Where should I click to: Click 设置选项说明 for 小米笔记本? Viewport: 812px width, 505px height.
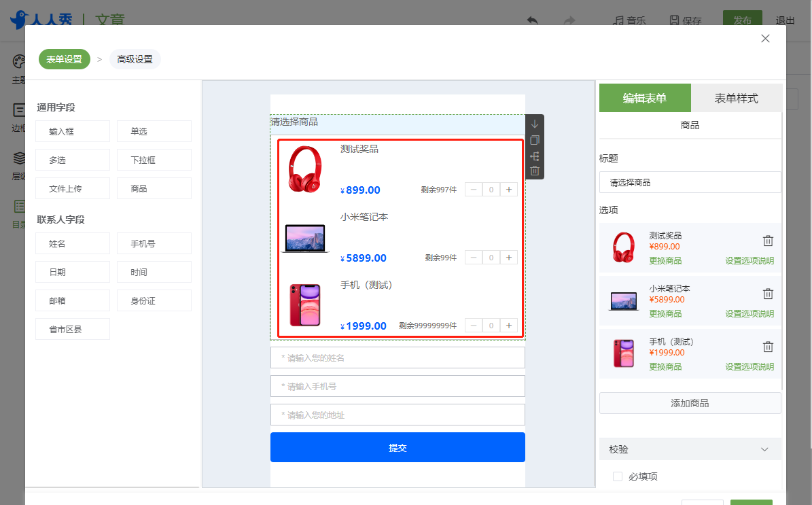point(749,313)
